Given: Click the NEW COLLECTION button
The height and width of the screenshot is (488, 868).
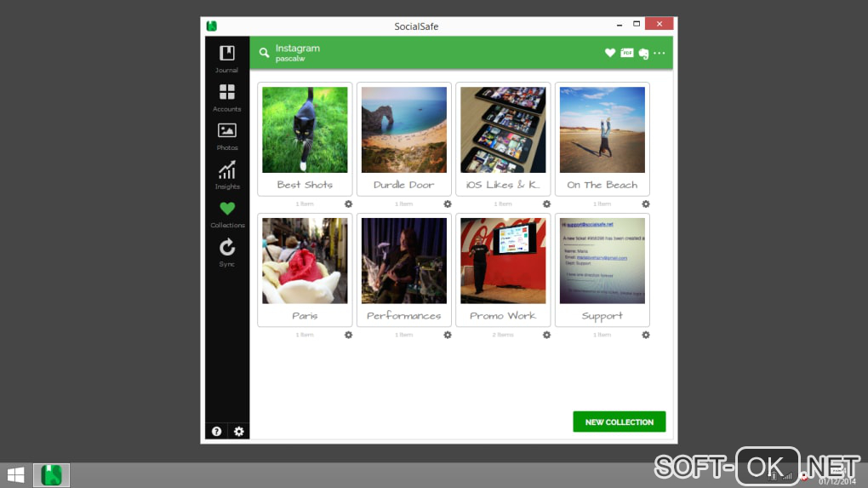Looking at the screenshot, I should [620, 422].
